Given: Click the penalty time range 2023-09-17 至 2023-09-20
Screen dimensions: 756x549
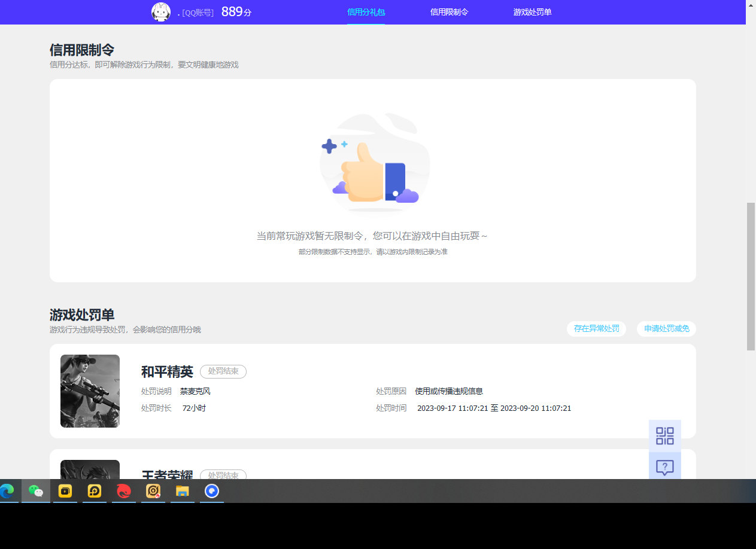Looking at the screenshot, I should click(494, 408).
